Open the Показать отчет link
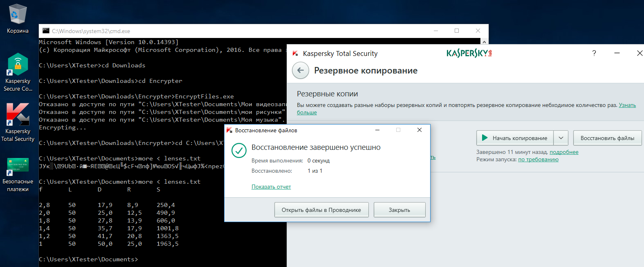 coord(271,187)
